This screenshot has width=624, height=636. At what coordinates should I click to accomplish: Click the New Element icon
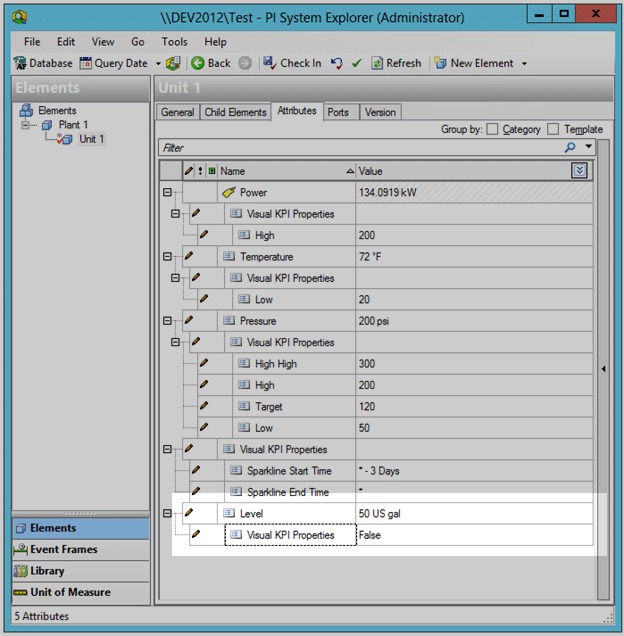tap(440, 63)
